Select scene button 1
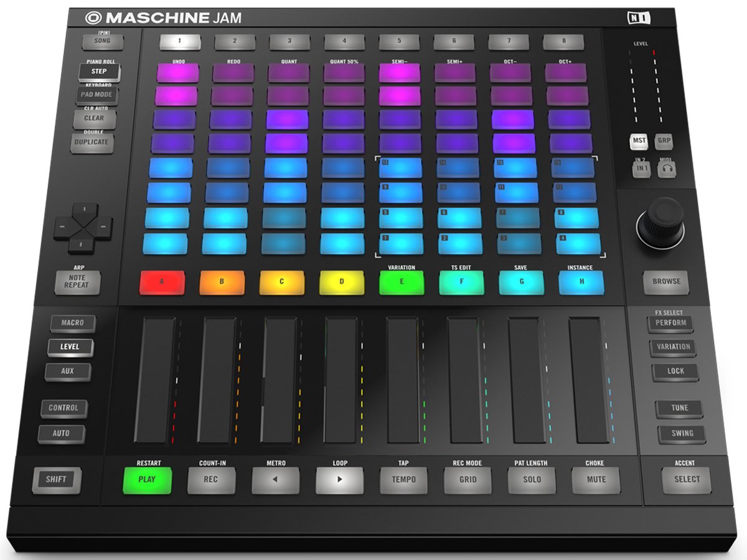This screenshot has width=747, height=560. coord(180,42)
